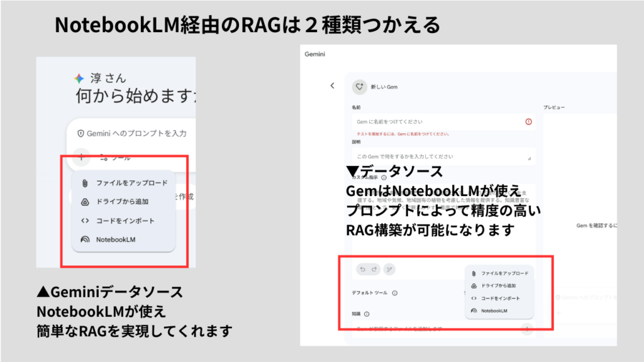Click the Gem name input field
The width and height of the screenshot is (644, 362).
(x=434, y=122)
